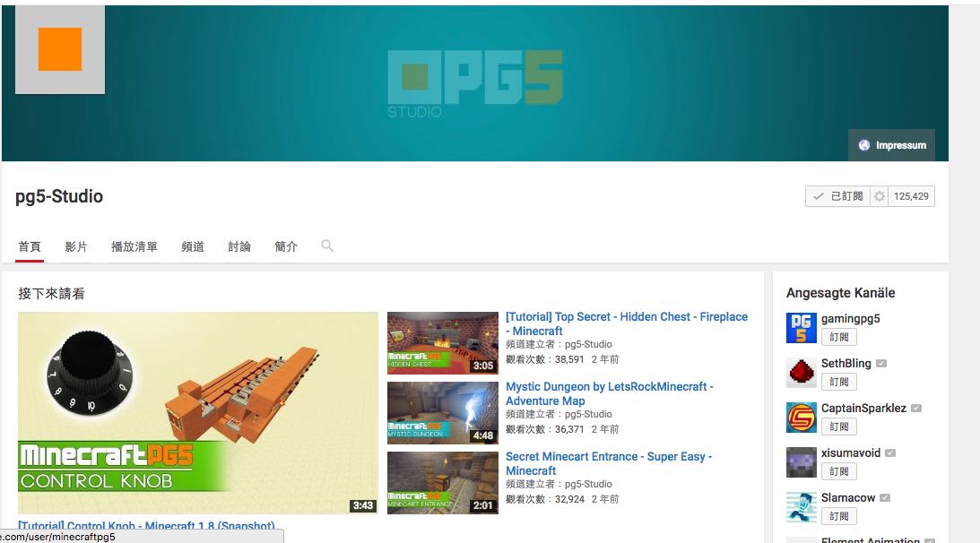Image resolution: width=980 pixels, height=543 pixels.
Task: Open the Slamacow channel avatar
Action: click(802, 507)
